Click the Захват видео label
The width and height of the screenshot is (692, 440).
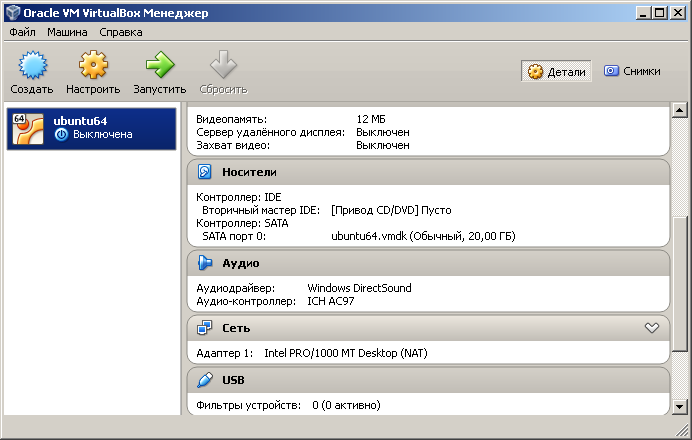[x=233, y=145]
